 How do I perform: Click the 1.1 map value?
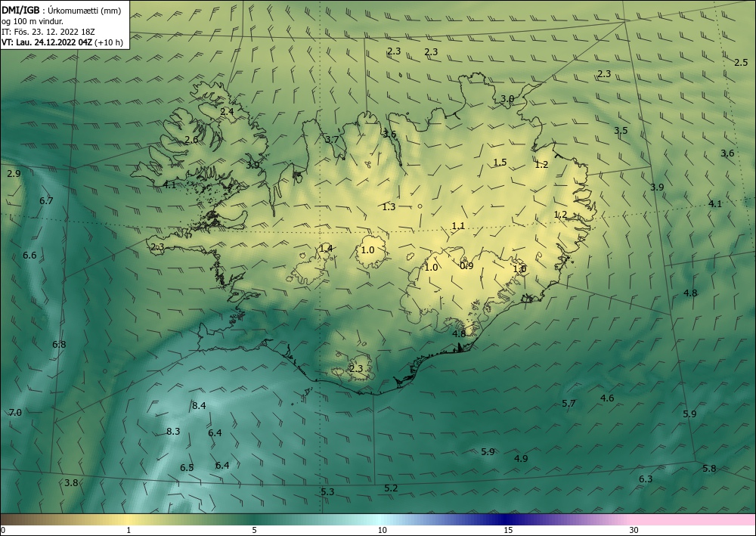(459, 226)
